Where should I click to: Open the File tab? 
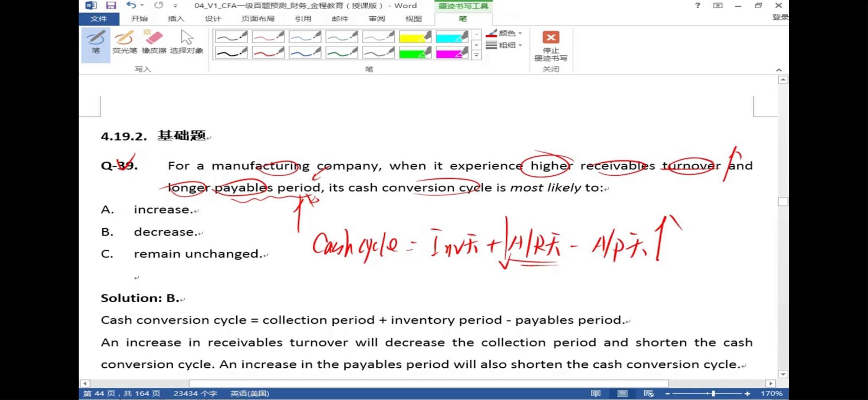99,19
